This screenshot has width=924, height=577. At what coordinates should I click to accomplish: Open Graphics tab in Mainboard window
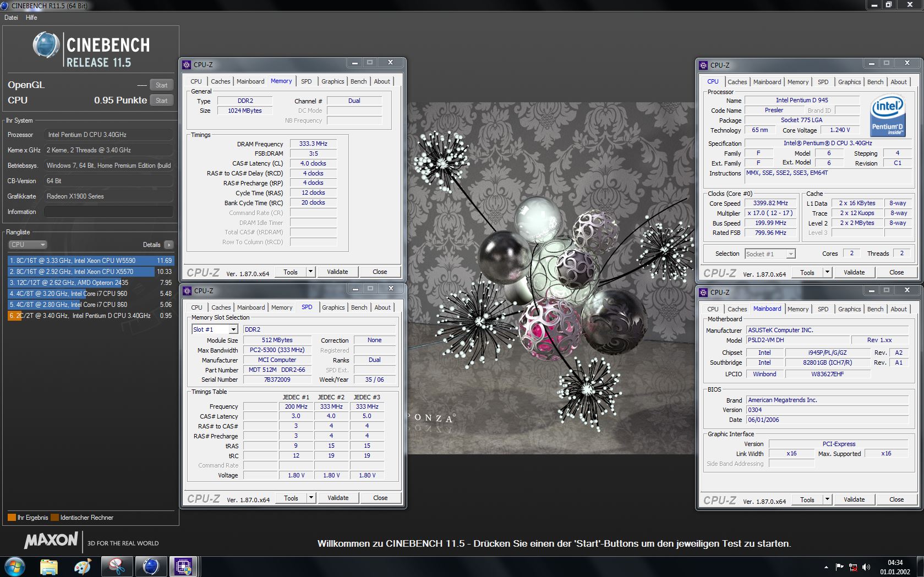click(849, 309)
